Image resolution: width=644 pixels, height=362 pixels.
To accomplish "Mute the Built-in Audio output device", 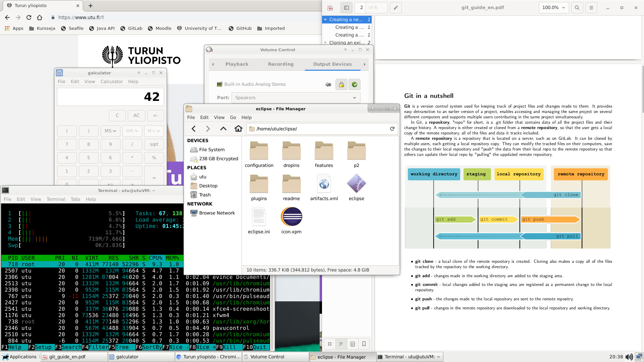I will pyautogui.click(x=328, y=84).
